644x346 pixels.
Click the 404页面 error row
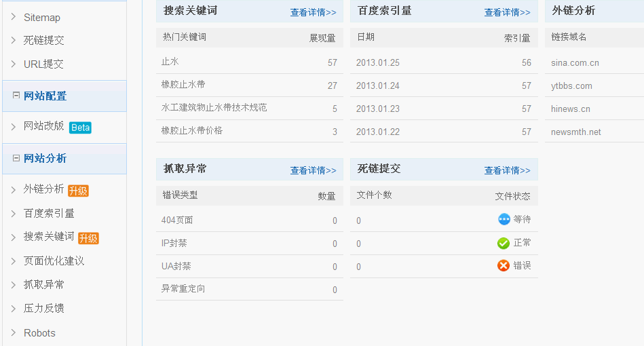coord(250,220)
